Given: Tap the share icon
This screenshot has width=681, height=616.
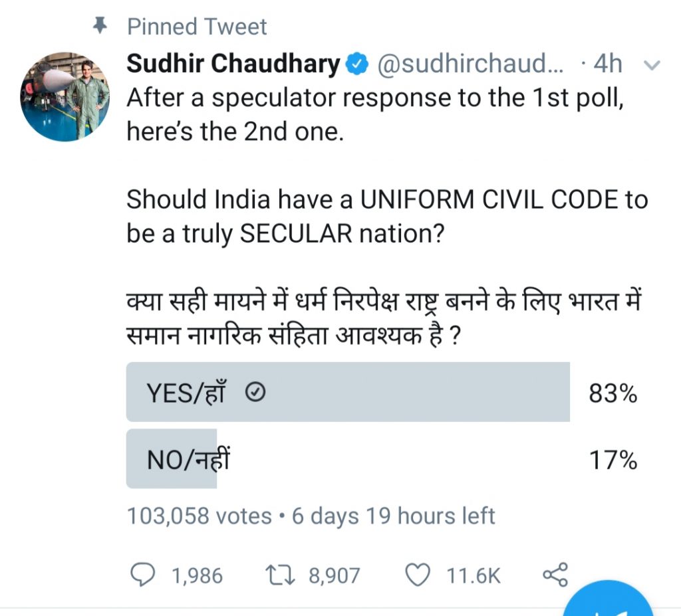Looking at the screenshot, I should 555,575.
